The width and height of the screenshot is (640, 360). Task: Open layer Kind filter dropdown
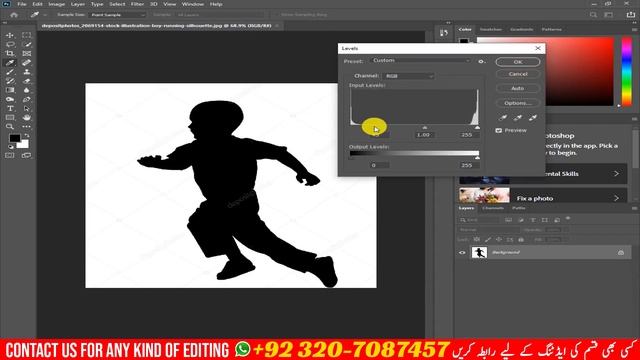[x=479, y=220]
